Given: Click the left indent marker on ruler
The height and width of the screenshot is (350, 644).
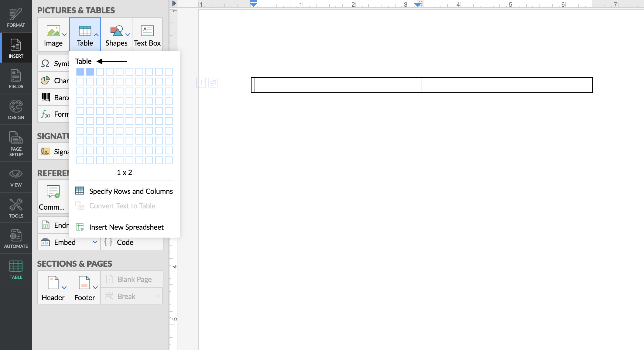Looking at the screenshot, I should coord(254,4).
